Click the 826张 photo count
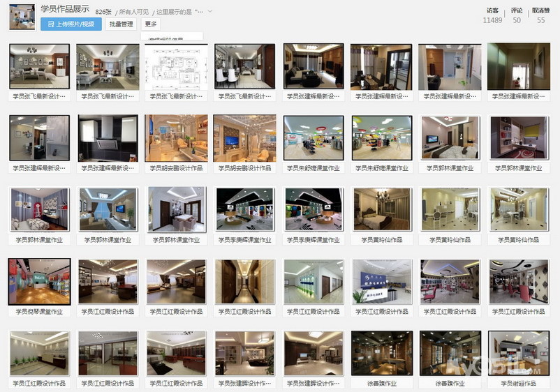 click(x=103, y=12)
